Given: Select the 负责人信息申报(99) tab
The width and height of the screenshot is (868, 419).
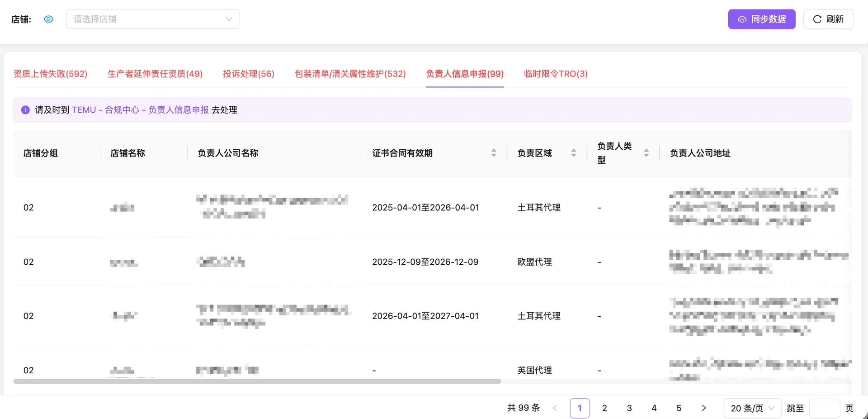Looking at the screenshot, I should (x=465, y=74).
